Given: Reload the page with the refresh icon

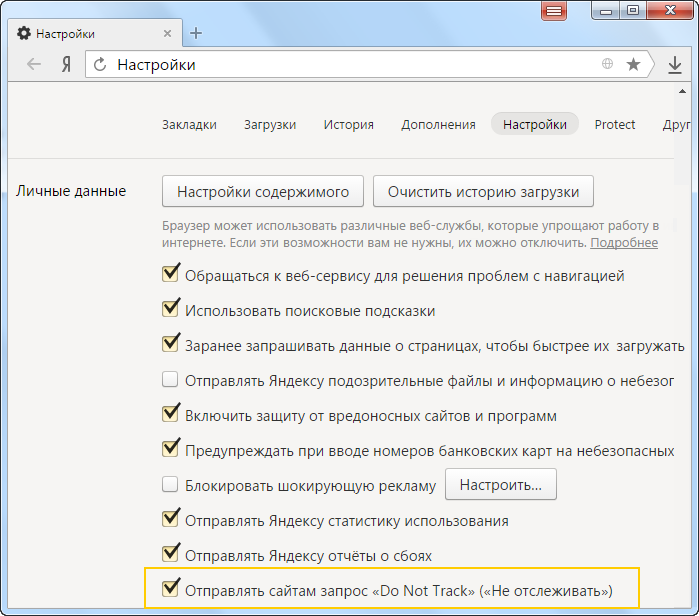Looking at the screenshot, I should (x=100, y=65).
